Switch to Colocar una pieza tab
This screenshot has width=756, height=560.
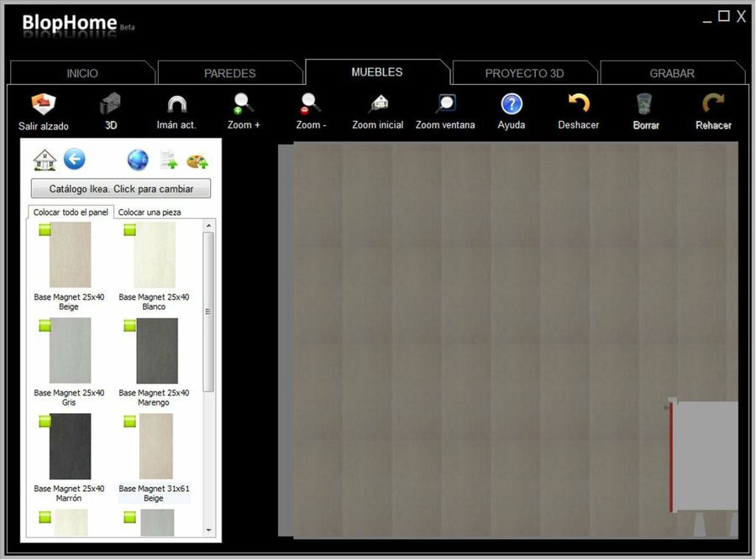pos(150,212)
